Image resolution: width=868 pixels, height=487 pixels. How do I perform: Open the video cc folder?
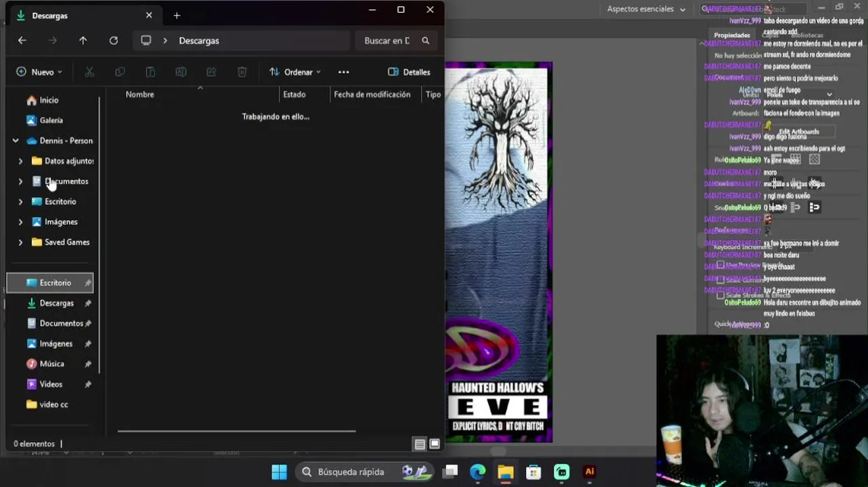click(53, 404)
